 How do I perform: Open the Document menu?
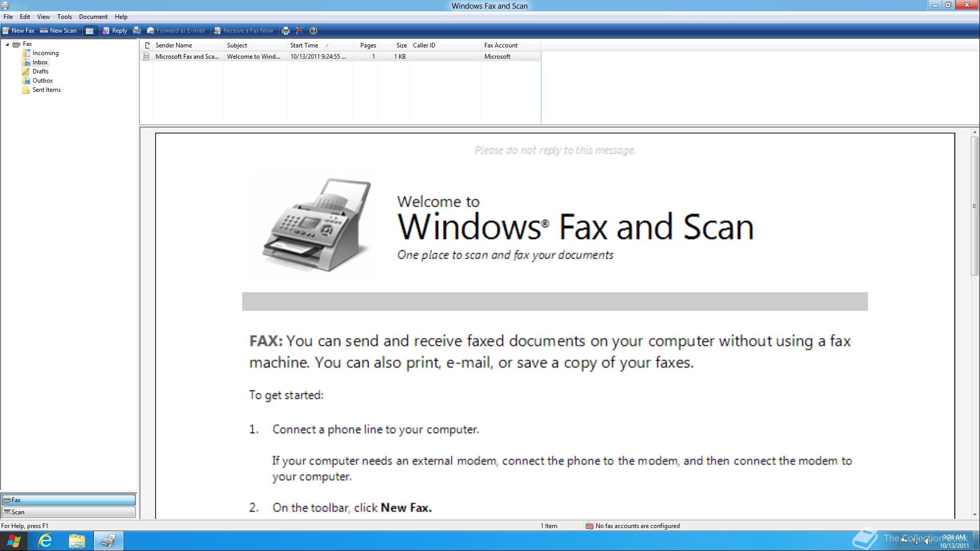(93, 17)
